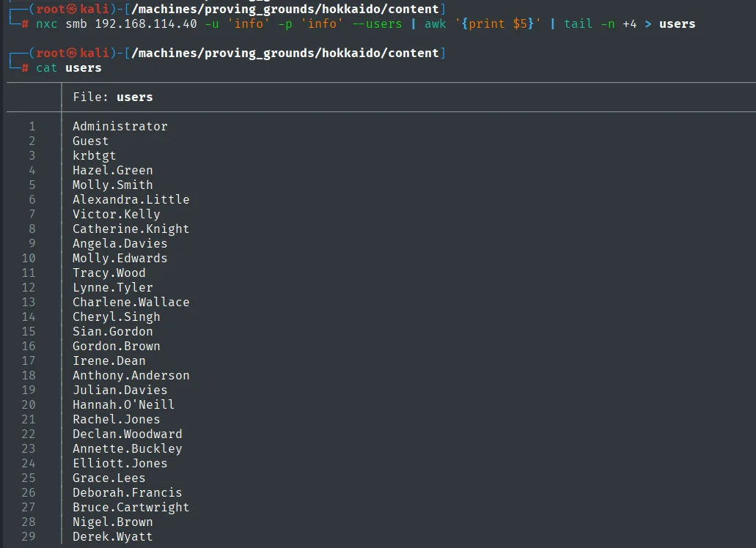Click line number 29 in the gutter
This screenshot has width=756, height=548.
click(29, 536)
